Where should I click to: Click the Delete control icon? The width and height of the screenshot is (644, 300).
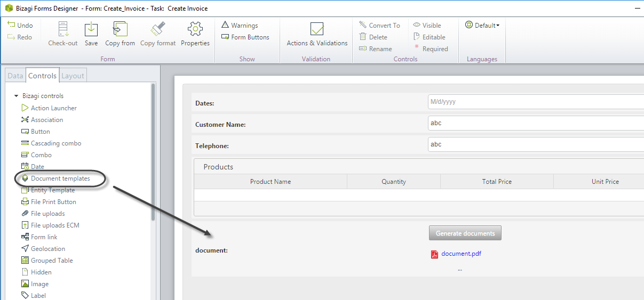coord(363,37)
